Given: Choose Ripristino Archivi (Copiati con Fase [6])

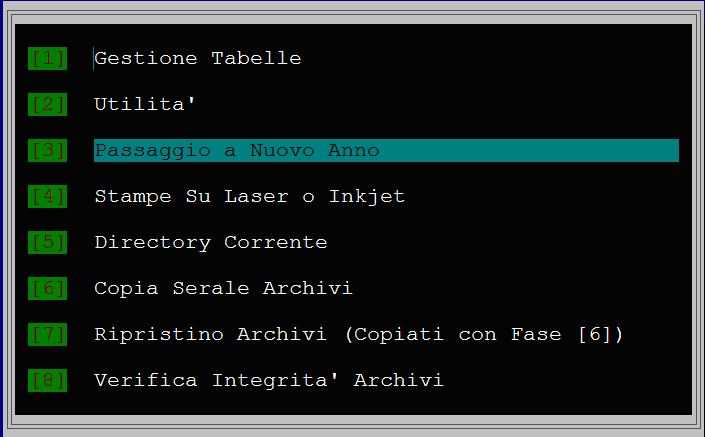Looking at the screenshot, I should tap(359, 334).
